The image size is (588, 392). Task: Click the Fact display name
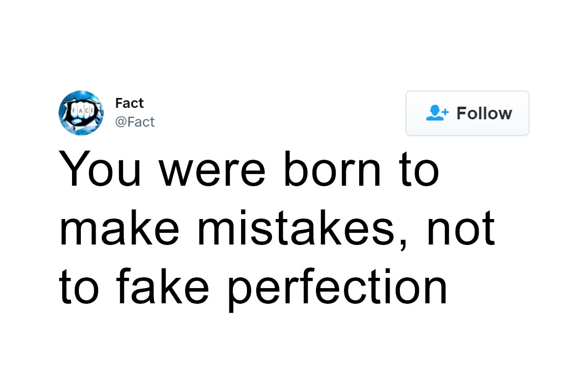click(129, 103)
